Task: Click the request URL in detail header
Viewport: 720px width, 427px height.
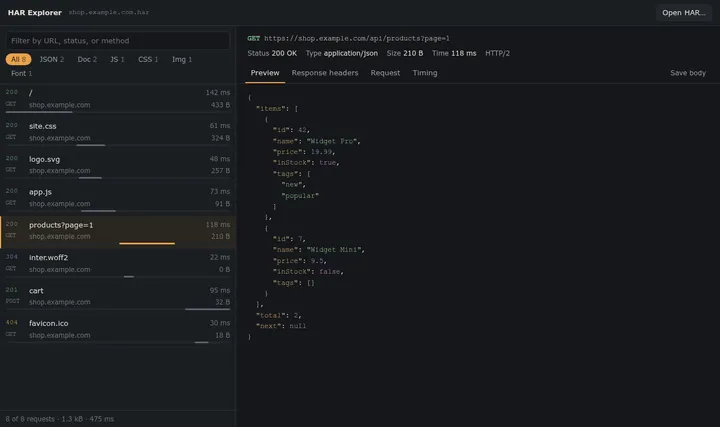Action: (x=357, y=39)
